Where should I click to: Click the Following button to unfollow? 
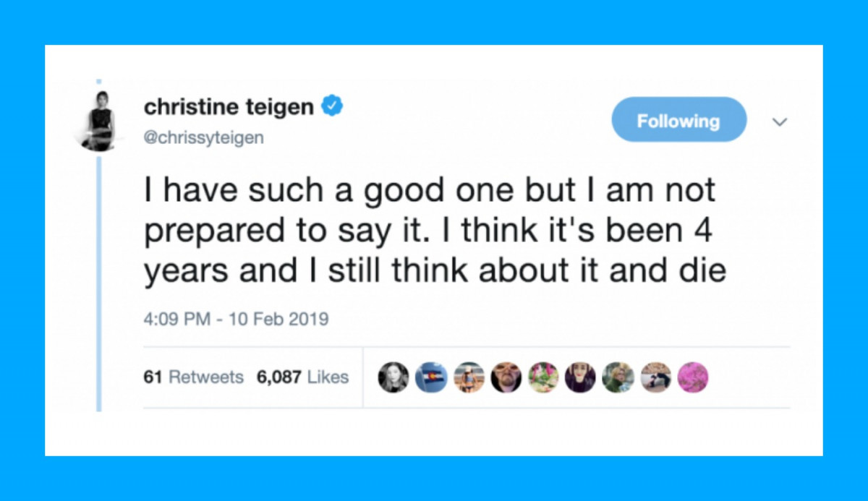click(x=678, y=120)
